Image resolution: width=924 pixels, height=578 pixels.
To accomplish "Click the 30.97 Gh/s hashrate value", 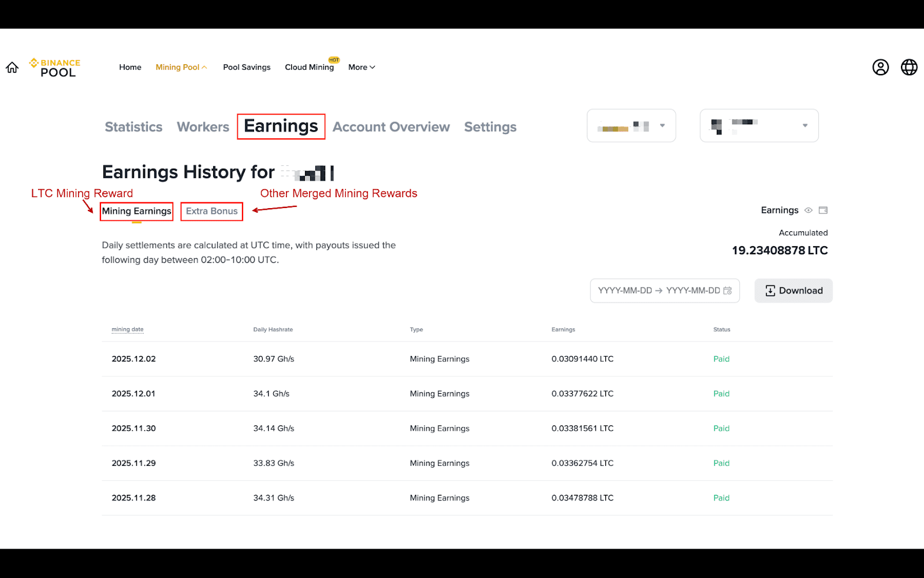I will 274,359.
